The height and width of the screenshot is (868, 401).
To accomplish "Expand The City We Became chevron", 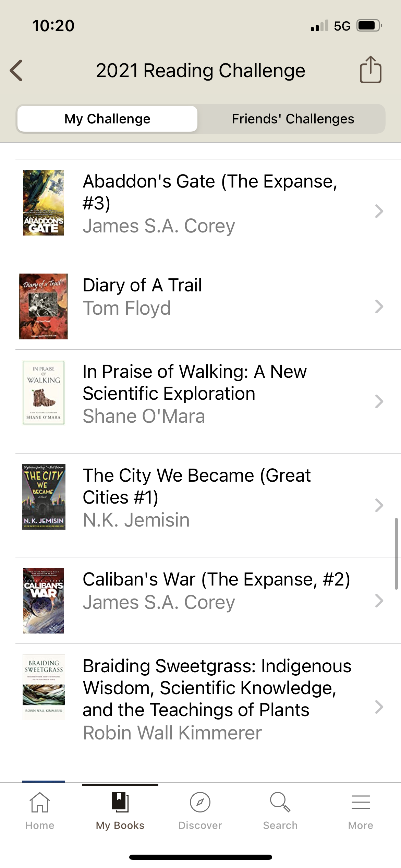I will [x=379, y=505].
